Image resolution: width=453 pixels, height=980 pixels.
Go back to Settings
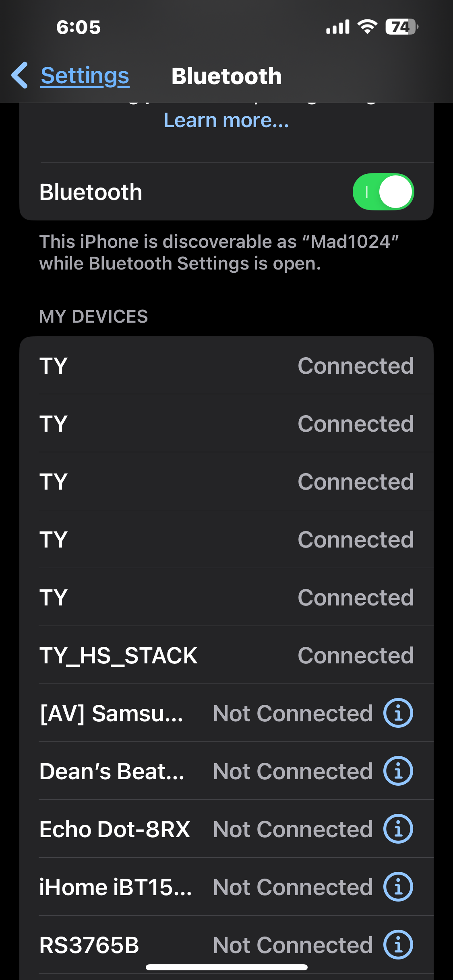click(x=85, y=76)
